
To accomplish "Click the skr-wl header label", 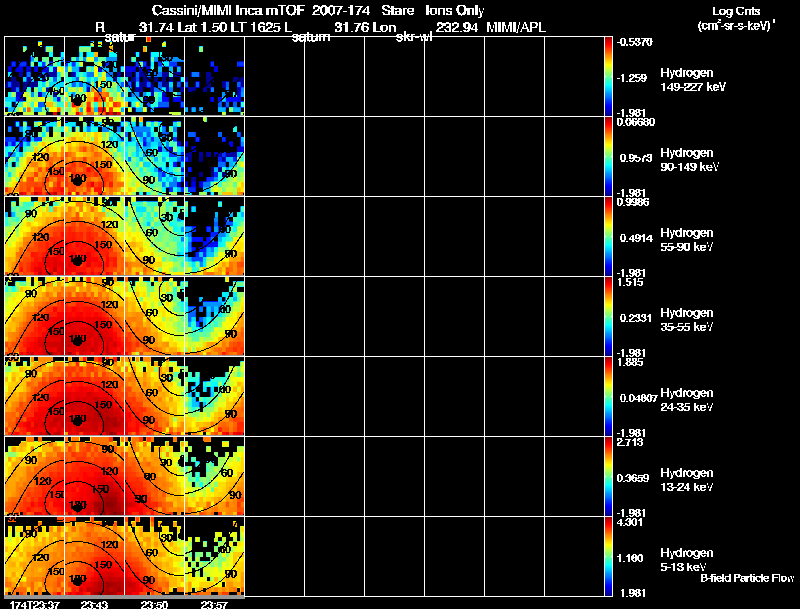I will [414, 37].
